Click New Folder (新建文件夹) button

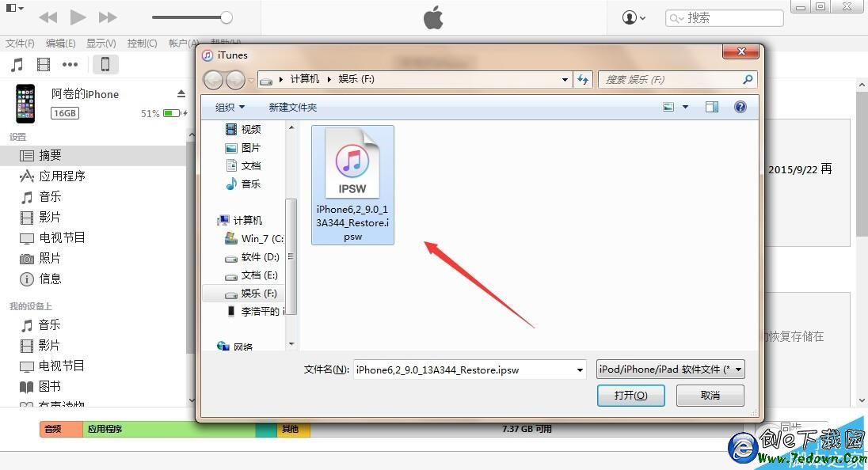293,108
